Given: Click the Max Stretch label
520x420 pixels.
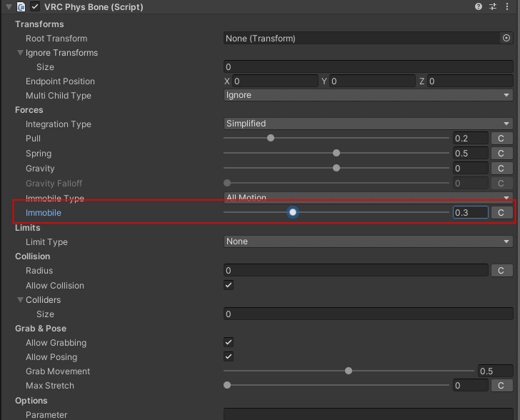Looking at the screenshot, I should pos(50,386).
